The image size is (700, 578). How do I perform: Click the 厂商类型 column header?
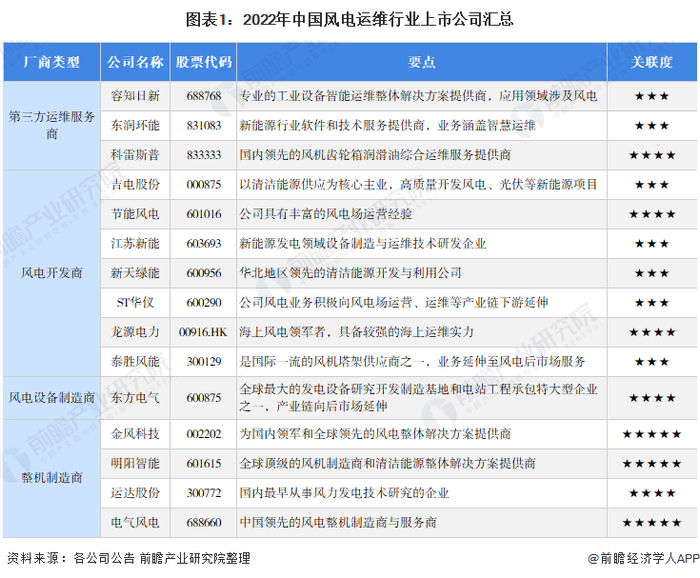coord(52,62)
